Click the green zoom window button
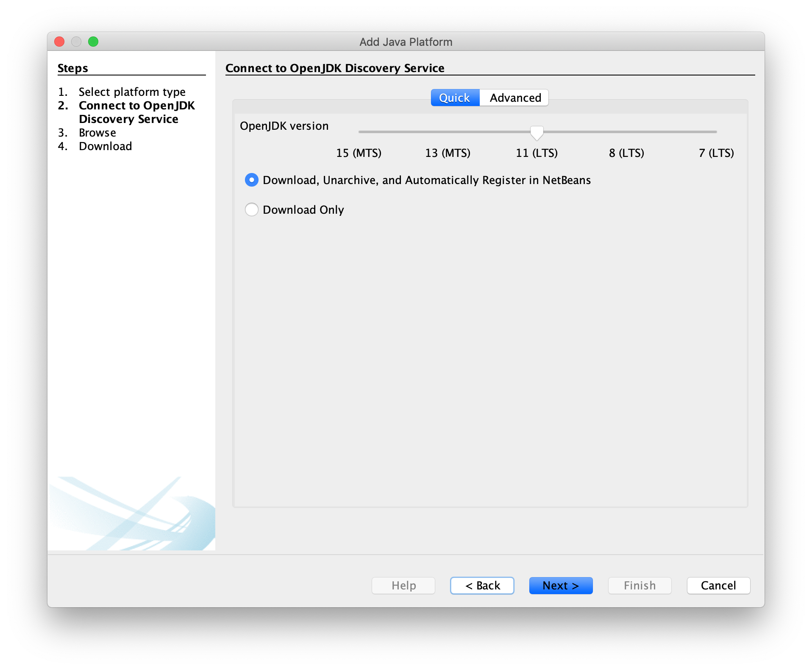The width and height of the screenshot is (812, 670). coord(93,42)
